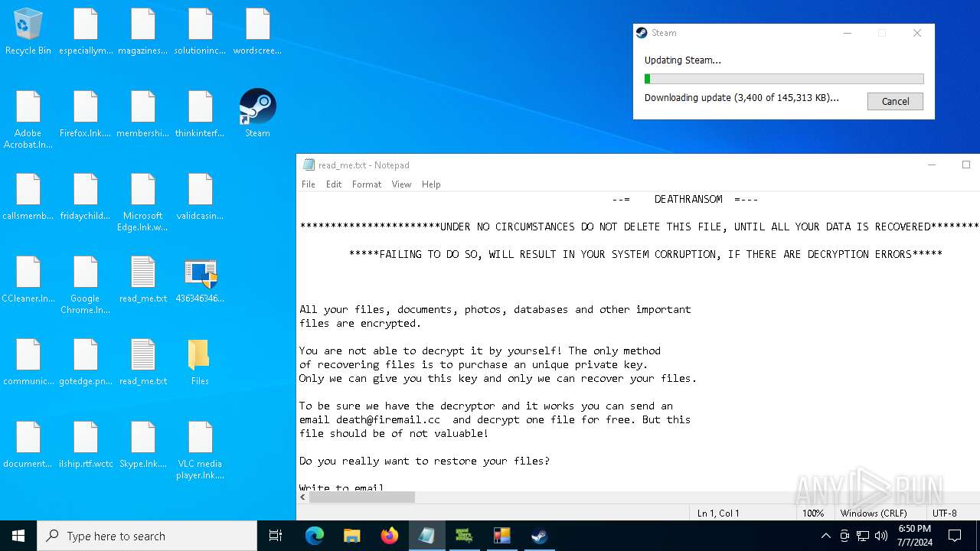Screen dimensions: 980x551
Task: Click the 'UTF-8' status bar entry
Action: 944,514
